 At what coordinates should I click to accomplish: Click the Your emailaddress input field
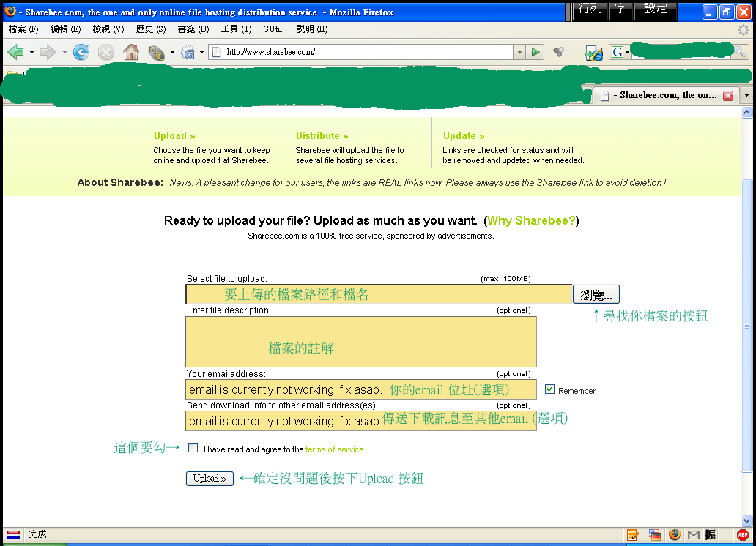[361, 389]
